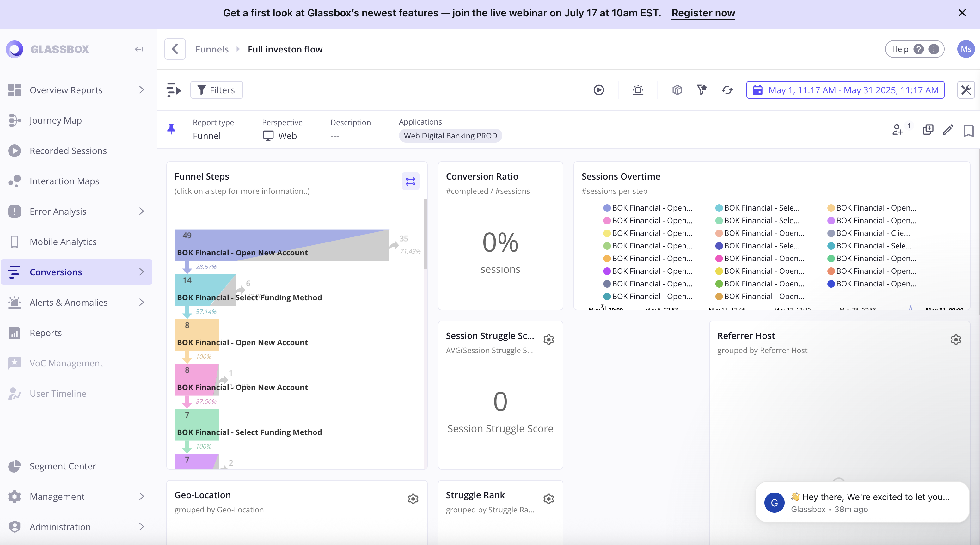980x545 pixels.
Task: Toggle the first blue legend swatch in Sessions Overtime
Action: click(x=607, y=208)
